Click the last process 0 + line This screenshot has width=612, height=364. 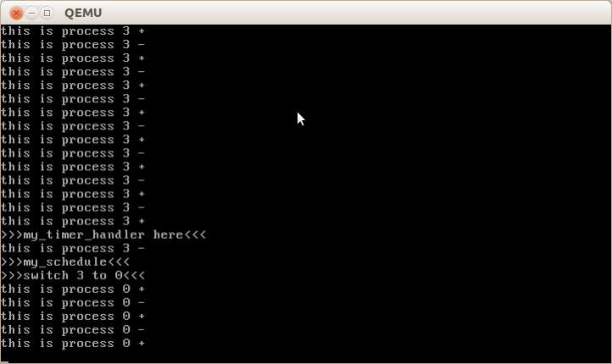[x=73, y=344]
